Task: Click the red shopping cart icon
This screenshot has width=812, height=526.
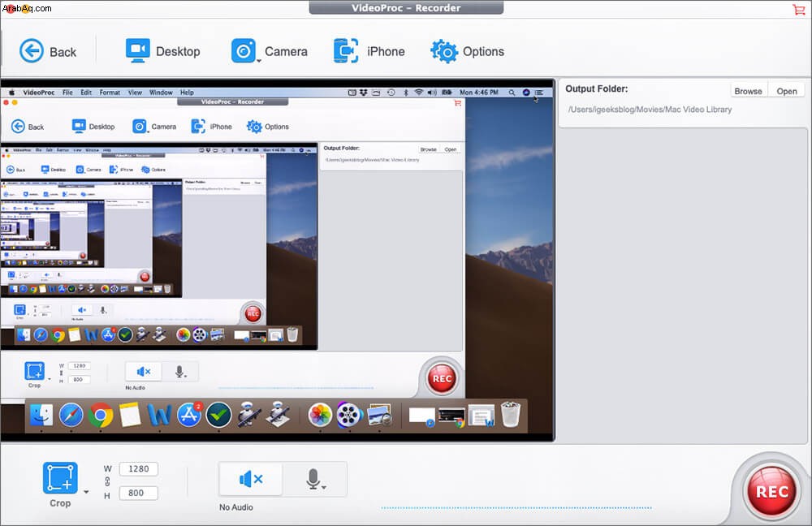Action: (x=798, y=9)
